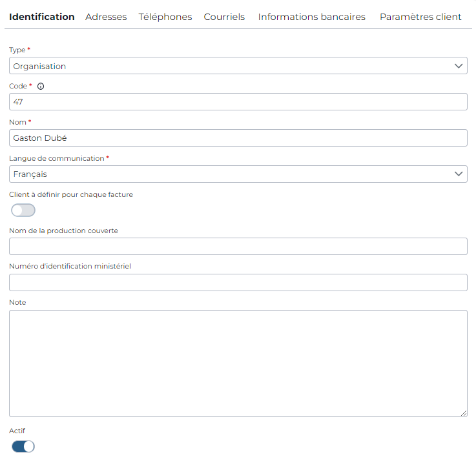Open the Langue de communication dropdown
This screenshot has height=461, width=476.
pyautogui.click(x=238, y=174)
